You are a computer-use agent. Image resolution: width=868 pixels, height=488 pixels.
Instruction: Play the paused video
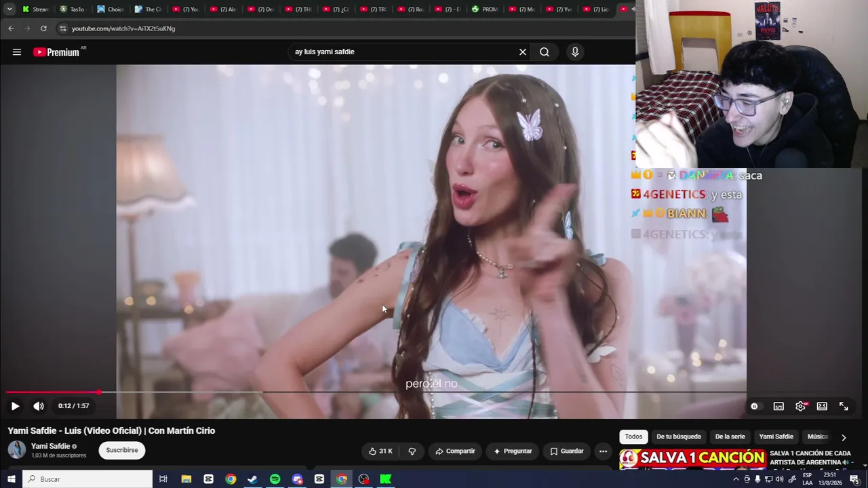pyautogui.click(x=15, y=406)
